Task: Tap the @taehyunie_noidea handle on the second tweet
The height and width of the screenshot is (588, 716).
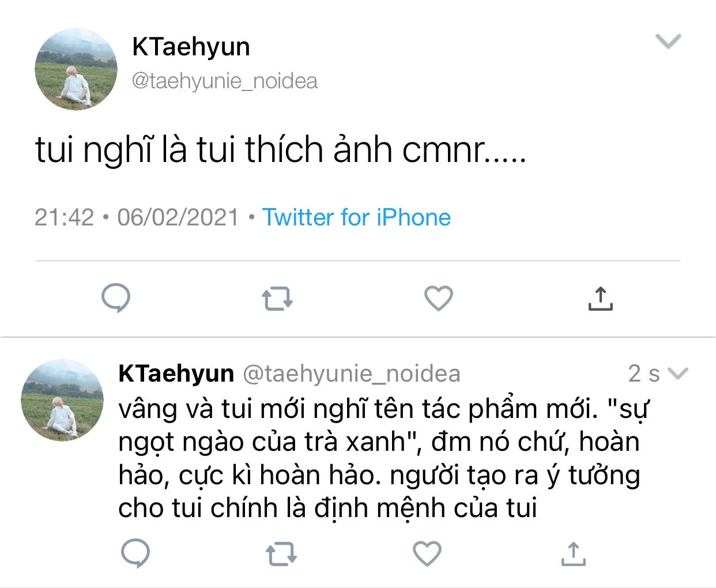Action: tap(352, 374)
